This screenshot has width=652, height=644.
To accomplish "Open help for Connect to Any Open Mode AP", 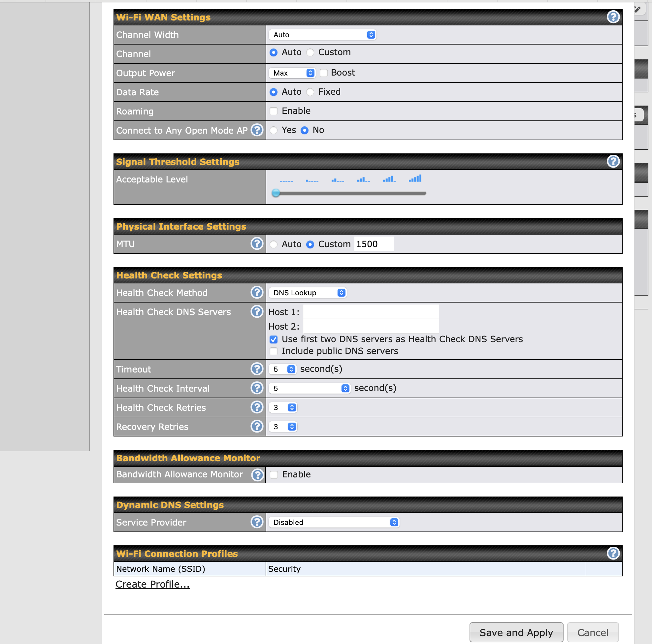I will pyautogui.click(x=257, y=130).
